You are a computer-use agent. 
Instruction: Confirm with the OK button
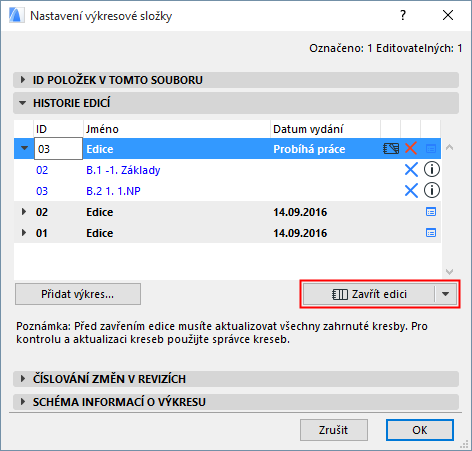[x=420, y=430]
